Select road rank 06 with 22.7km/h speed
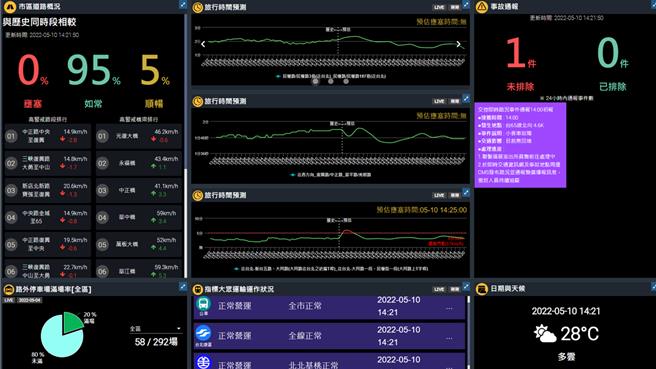656x369 pixels. 48,270
